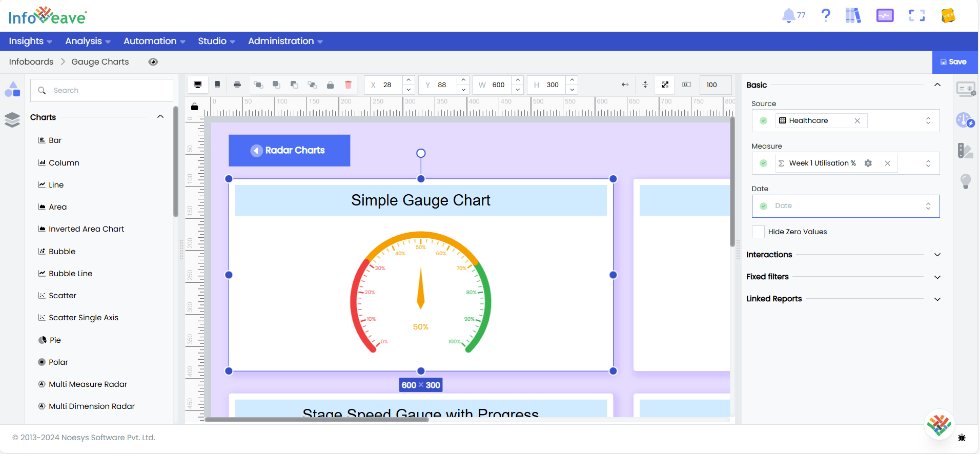Open the layers sidebar icon
This screenshot has width=980, height=454.
click(x=12, y=119)
